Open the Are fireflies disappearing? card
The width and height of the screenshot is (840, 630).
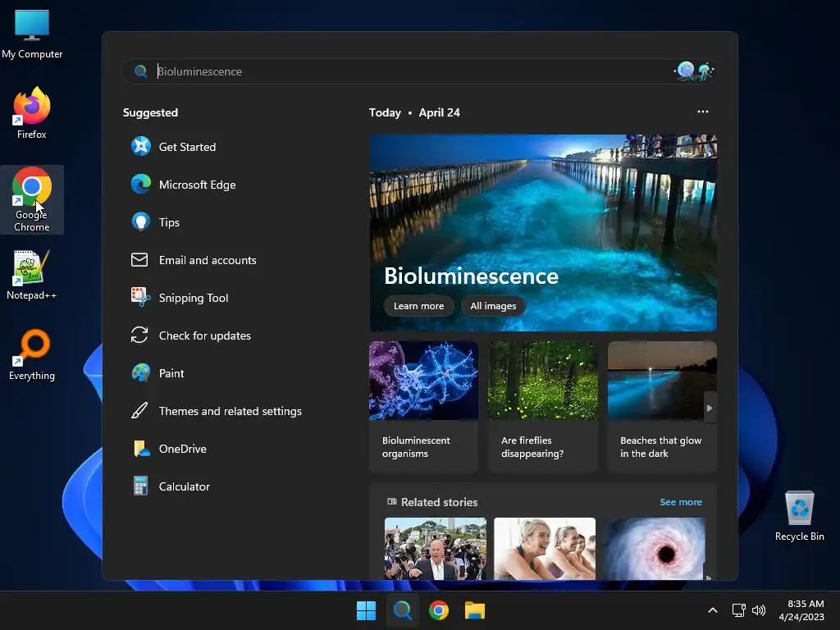[x=543, y=407]
